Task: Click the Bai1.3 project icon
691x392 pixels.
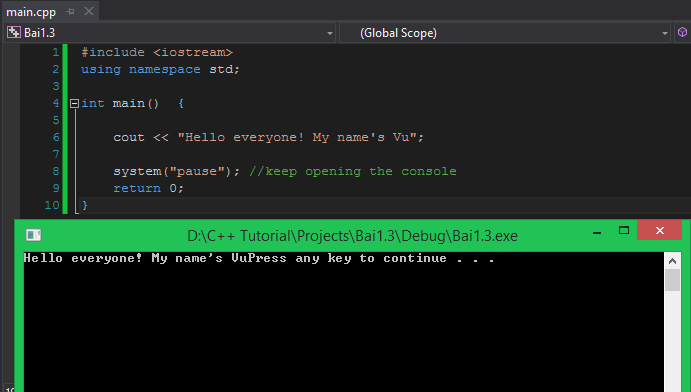Action: 14,33
